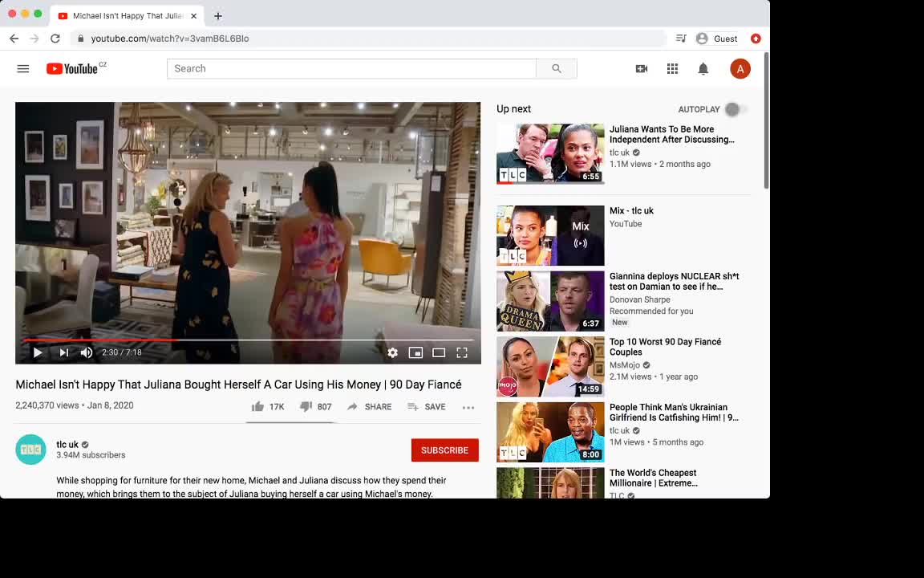
Task: Open video settings gear
Action: pyautogui.click(x=392, y=352)
